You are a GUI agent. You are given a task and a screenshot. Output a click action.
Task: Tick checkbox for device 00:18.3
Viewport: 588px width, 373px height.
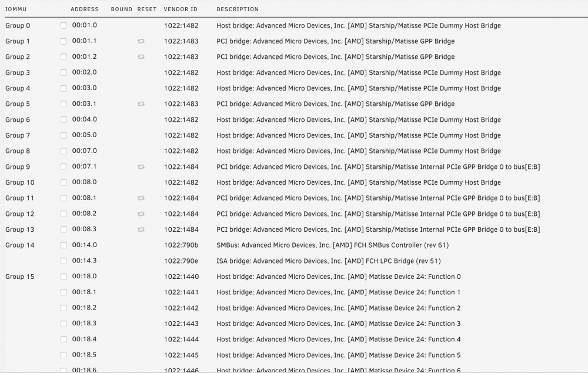click(64, 324)
